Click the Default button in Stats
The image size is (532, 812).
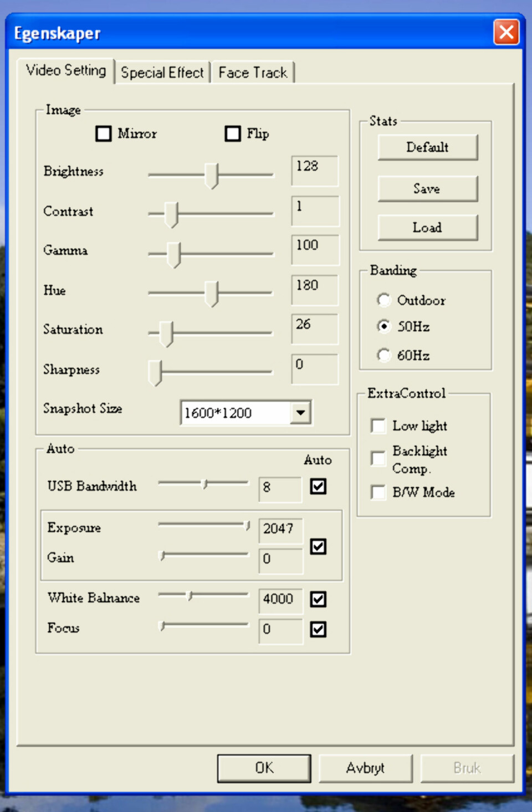[427, 147]
